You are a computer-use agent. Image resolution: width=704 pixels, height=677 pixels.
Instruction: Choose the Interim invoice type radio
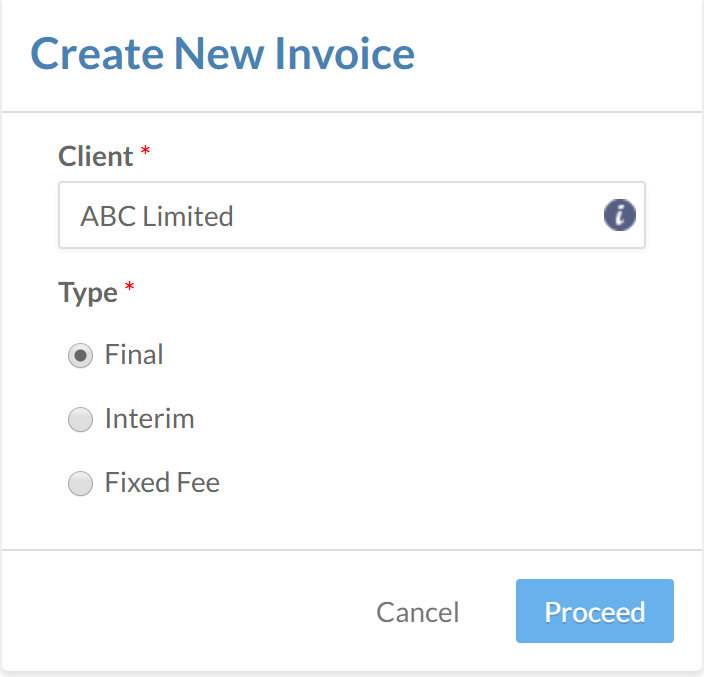tap(80, 420)
